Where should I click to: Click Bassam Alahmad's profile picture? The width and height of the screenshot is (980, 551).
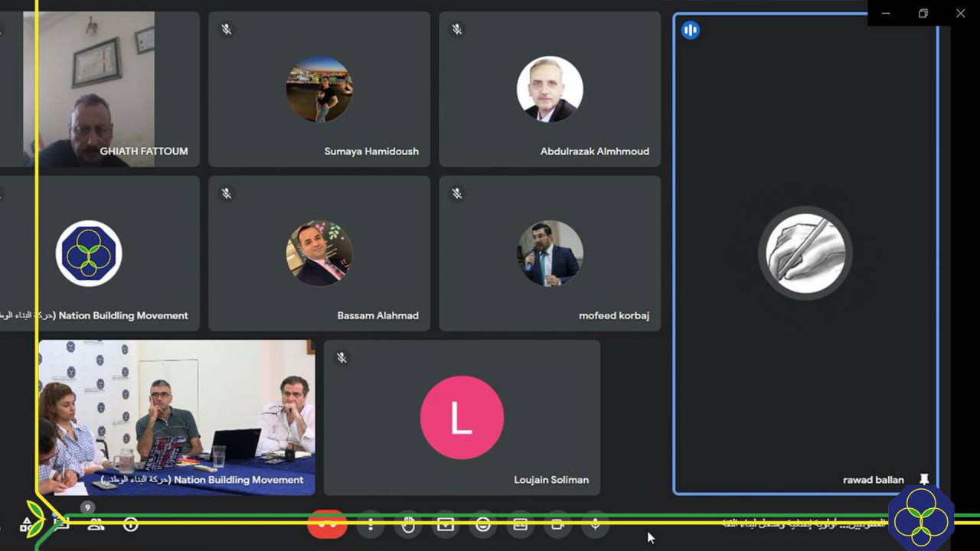pyautogui.click(x=319, y=253)
